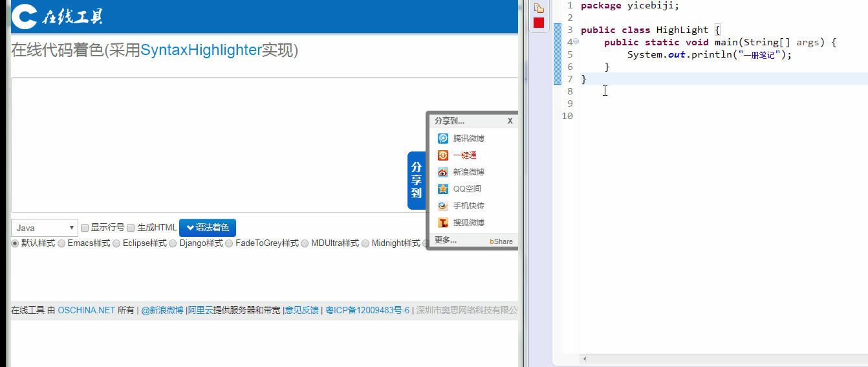The height and width of the screenshot is (367, 868).
Task: Click line number 10 in the Eclipse gutter
Action: (567, 116)
